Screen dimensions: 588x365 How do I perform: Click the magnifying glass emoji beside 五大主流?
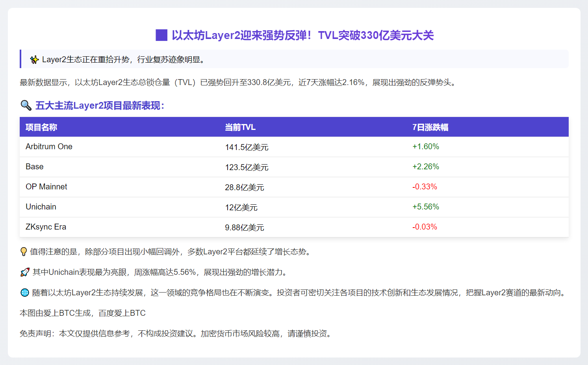click(26, 106)
